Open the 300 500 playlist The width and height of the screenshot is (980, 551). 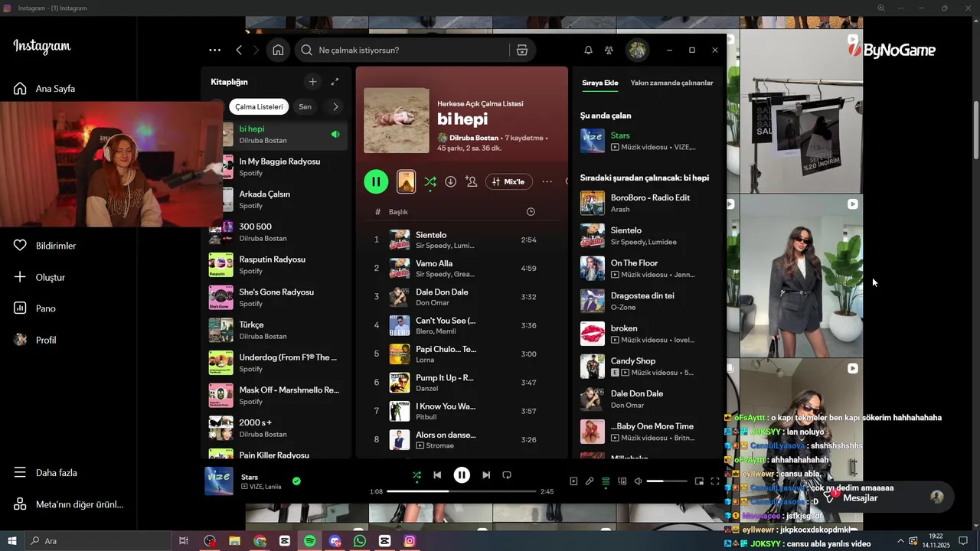click(278, 233)
